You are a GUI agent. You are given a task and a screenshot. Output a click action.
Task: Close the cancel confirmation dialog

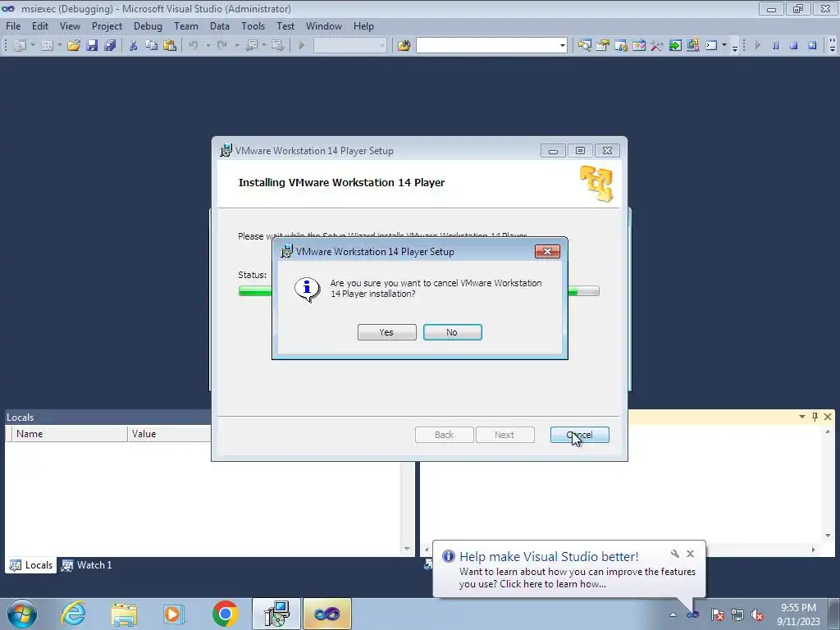point(547,251)
